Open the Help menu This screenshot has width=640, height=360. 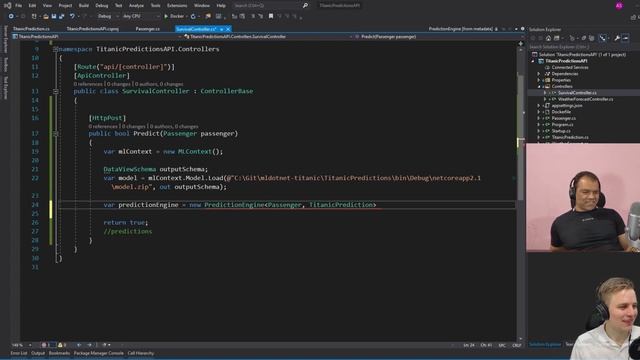tap(221, 6)
